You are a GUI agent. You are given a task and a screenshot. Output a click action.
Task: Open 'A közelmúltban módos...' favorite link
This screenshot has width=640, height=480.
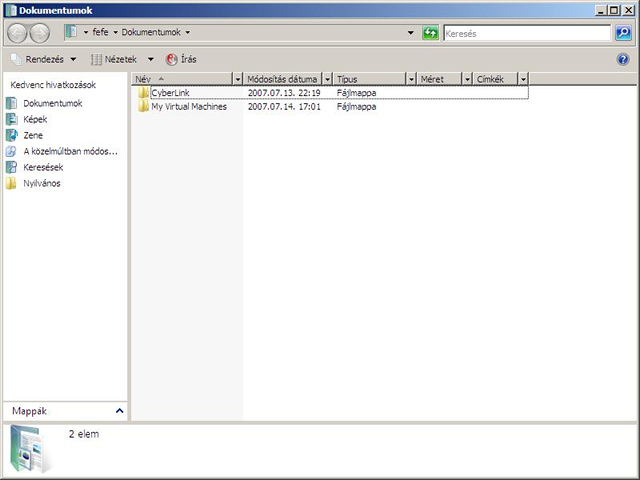click(x=70, y=151)
